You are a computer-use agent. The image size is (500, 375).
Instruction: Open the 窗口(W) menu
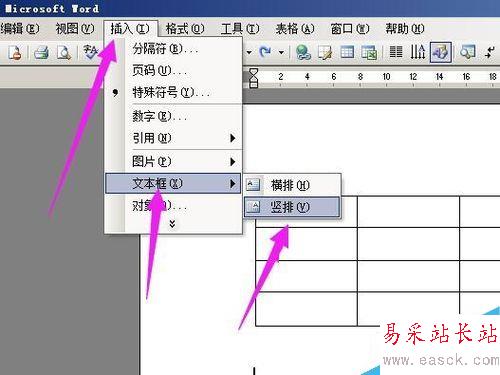click(350, 29)
